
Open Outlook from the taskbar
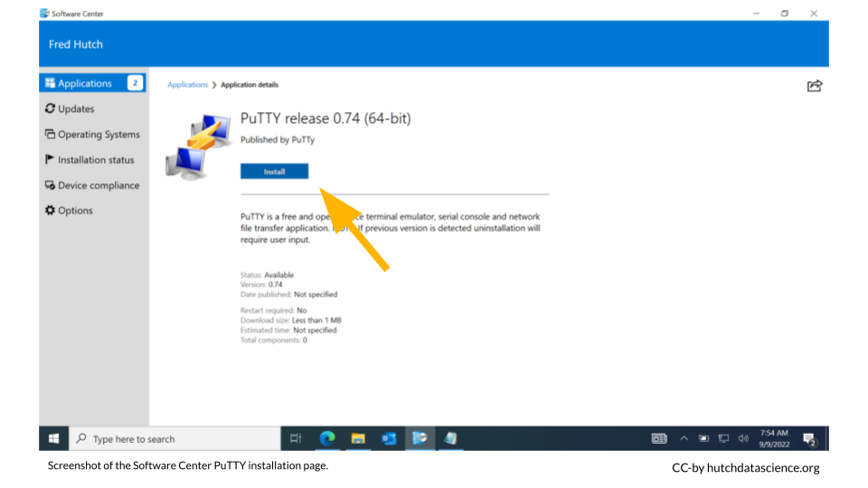(x=389, y=439)
